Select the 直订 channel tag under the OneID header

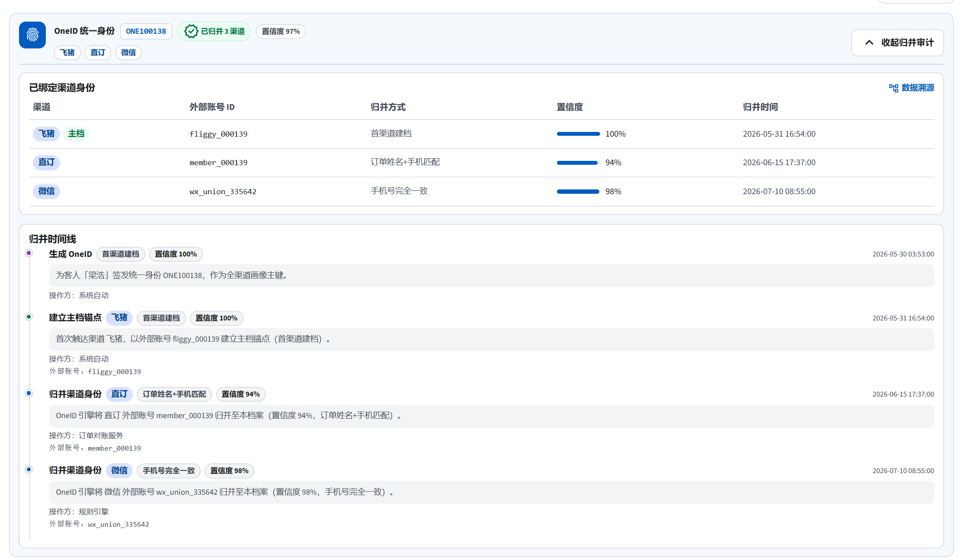pyautogui.click(x=98, y=52)
